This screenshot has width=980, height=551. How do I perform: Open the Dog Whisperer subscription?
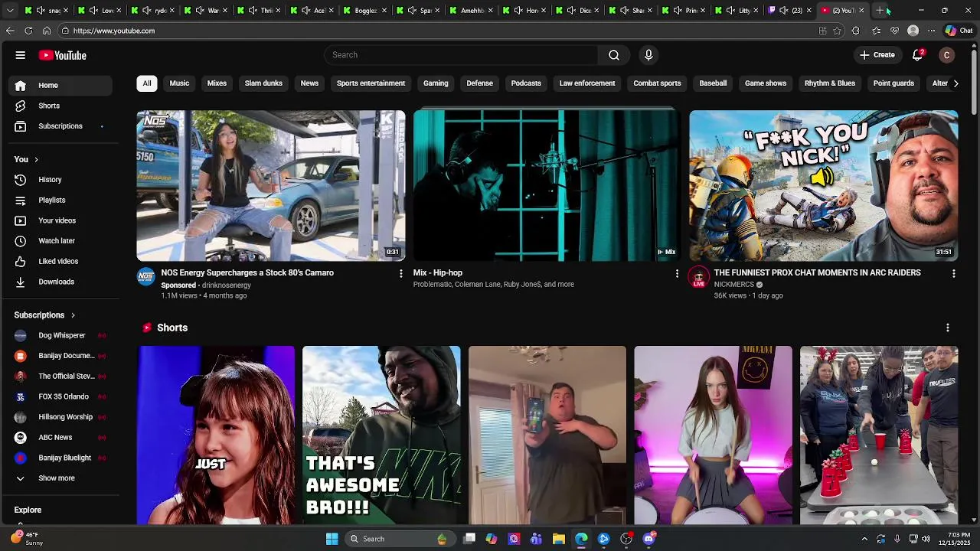click(61, 335)
